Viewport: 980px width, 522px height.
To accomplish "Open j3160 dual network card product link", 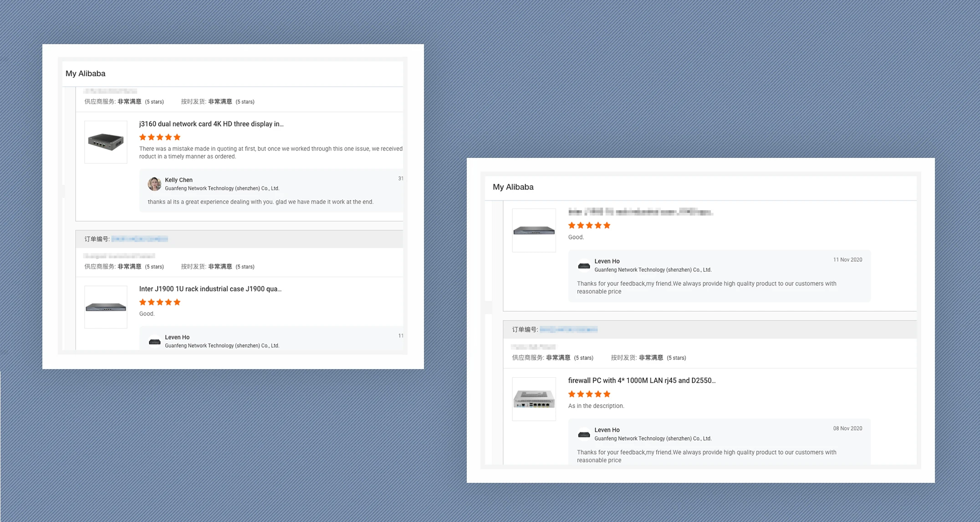I will [x=211, y=124].
